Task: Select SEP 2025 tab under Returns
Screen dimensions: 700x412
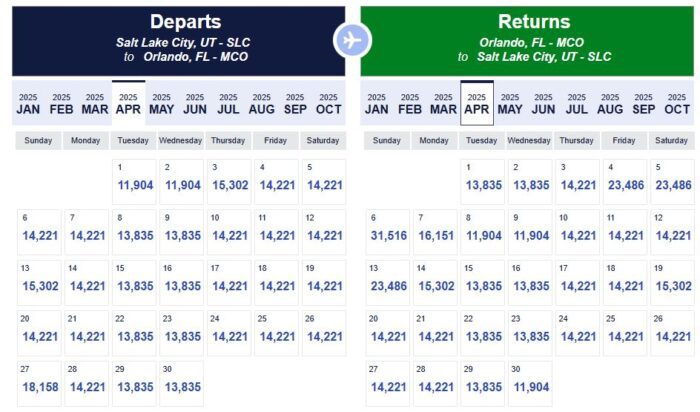Action: point(644,103)
